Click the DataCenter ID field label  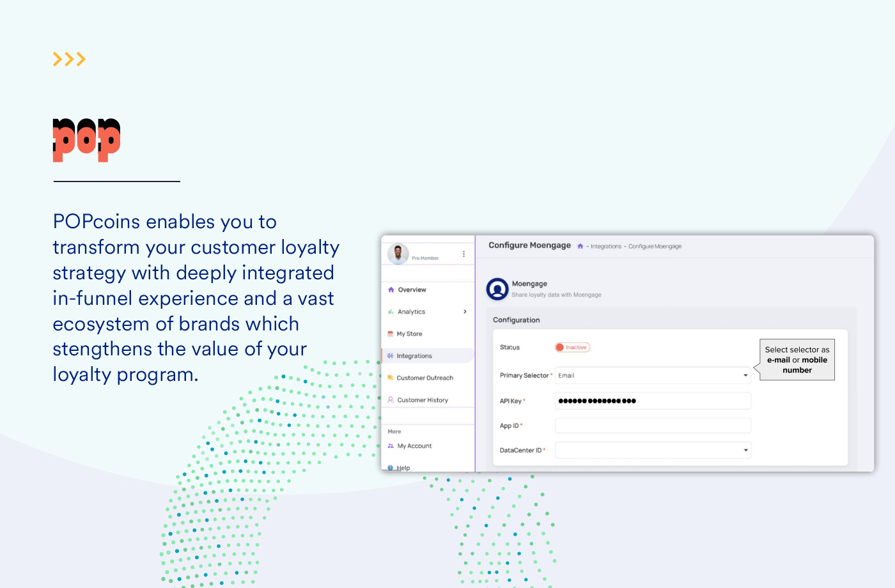[x=520, y=451]
